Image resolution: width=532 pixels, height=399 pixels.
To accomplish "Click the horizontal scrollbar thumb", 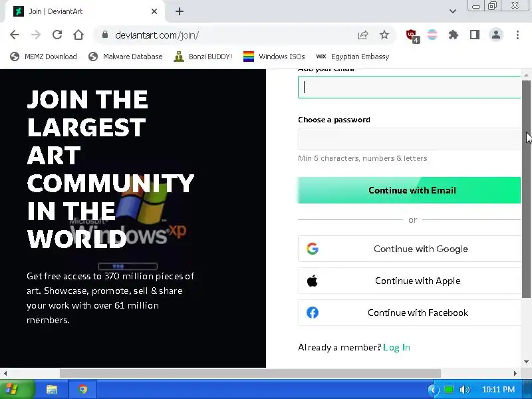I will 251,373.
